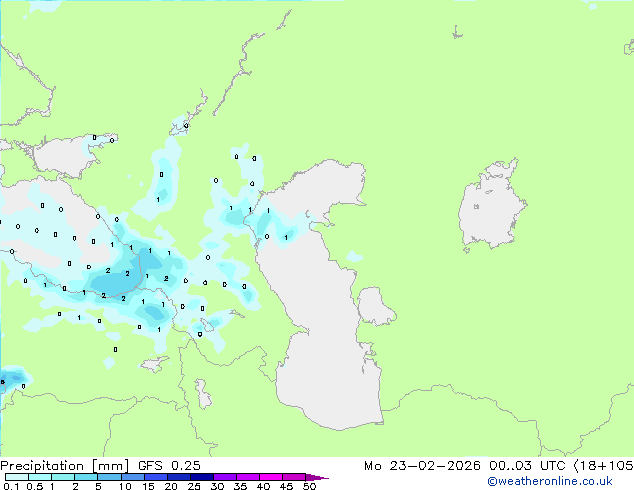Click the '20' legend scale label
Viewport: 634px width, 490px height.
pyautogui.click(x=171, y=486)
